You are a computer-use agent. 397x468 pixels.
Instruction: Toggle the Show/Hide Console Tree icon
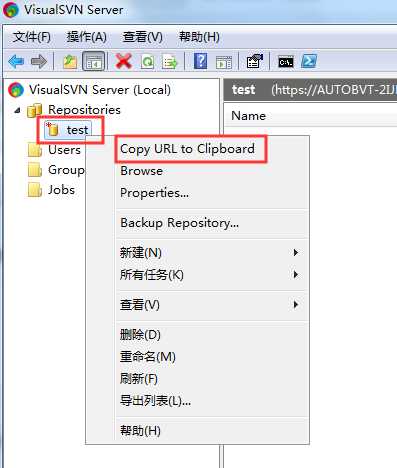tap(94, 62)
